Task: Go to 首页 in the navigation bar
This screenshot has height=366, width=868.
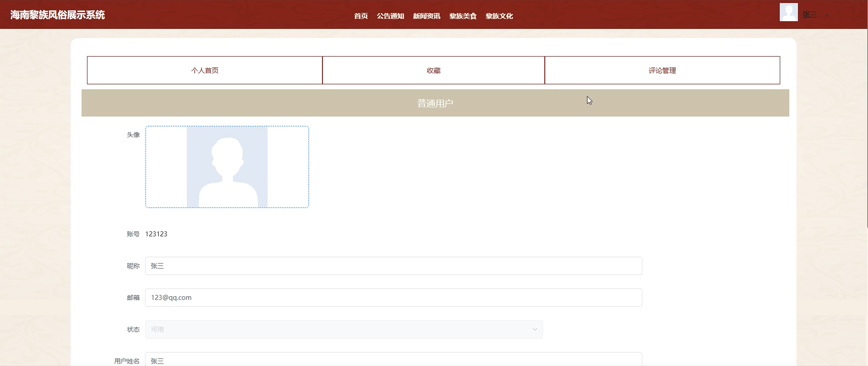Action: pos(361,16)
